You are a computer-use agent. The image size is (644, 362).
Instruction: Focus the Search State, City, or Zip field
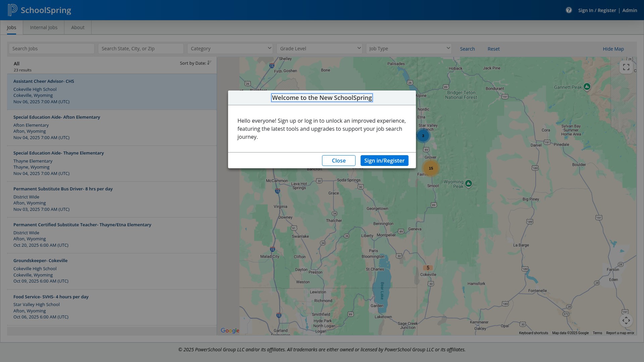point(141,49)
